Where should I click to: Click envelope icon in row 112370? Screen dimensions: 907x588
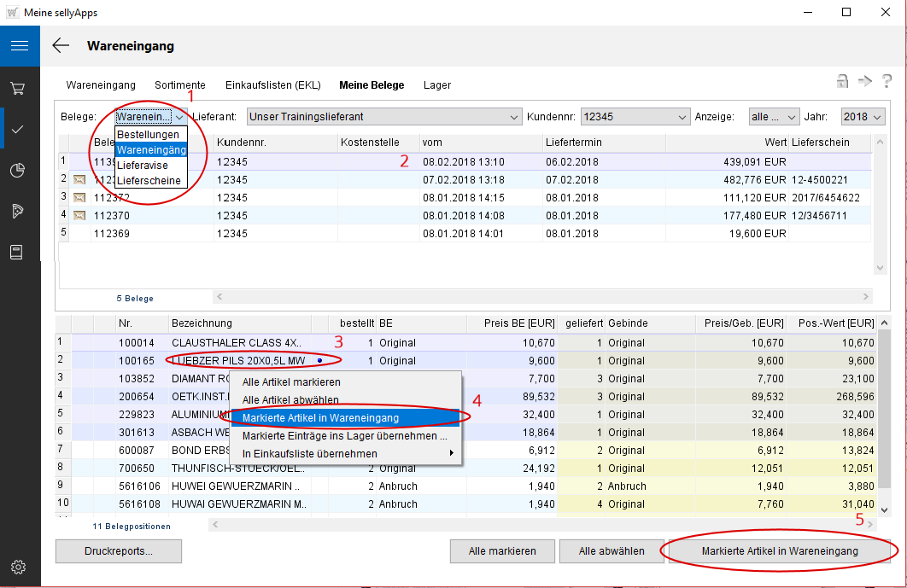point(79,216)
